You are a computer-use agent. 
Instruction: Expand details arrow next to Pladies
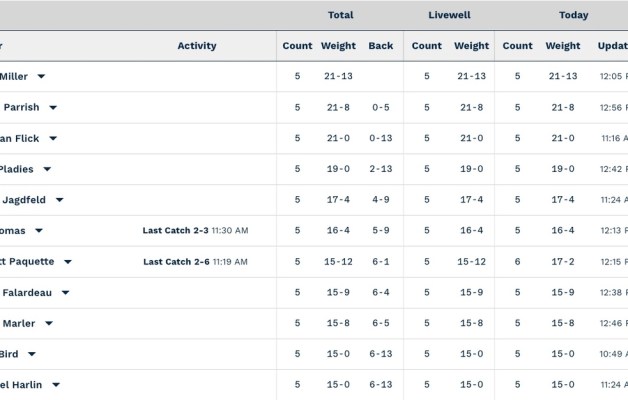pos(47,170)
